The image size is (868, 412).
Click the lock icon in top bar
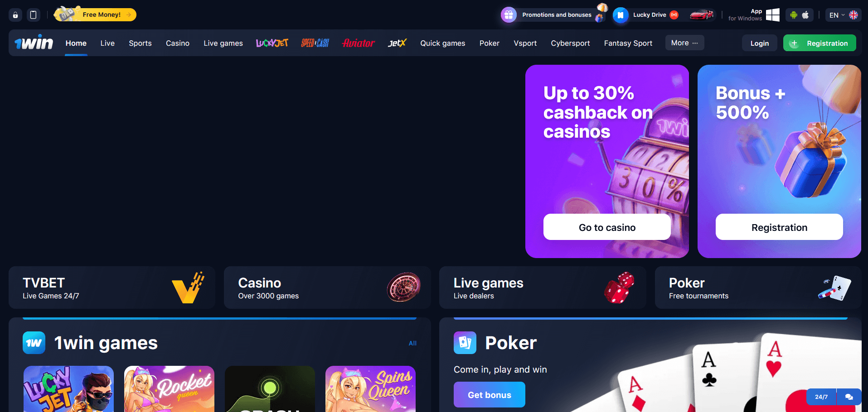(x=15, y=15)
